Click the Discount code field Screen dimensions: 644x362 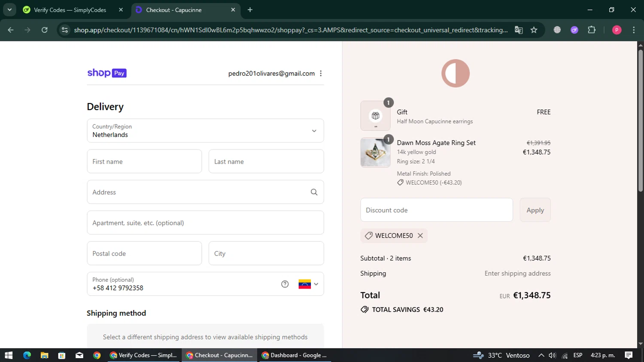(437, 210)
